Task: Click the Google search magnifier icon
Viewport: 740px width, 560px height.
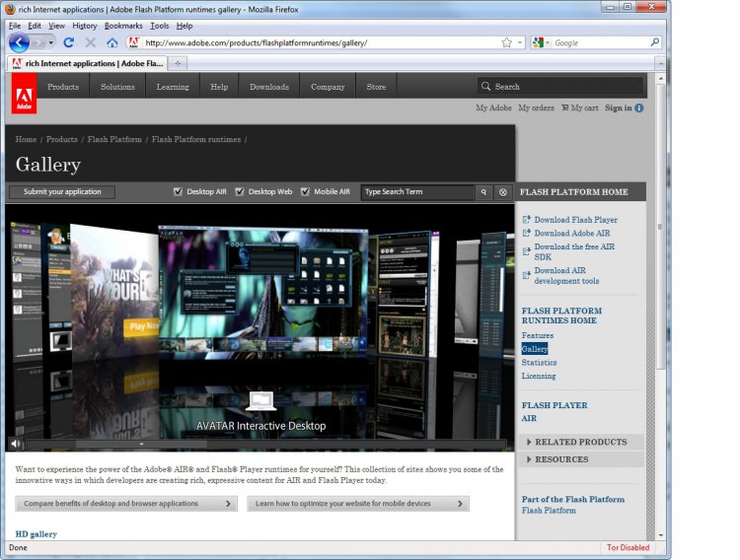Action: tap(654, 42)
